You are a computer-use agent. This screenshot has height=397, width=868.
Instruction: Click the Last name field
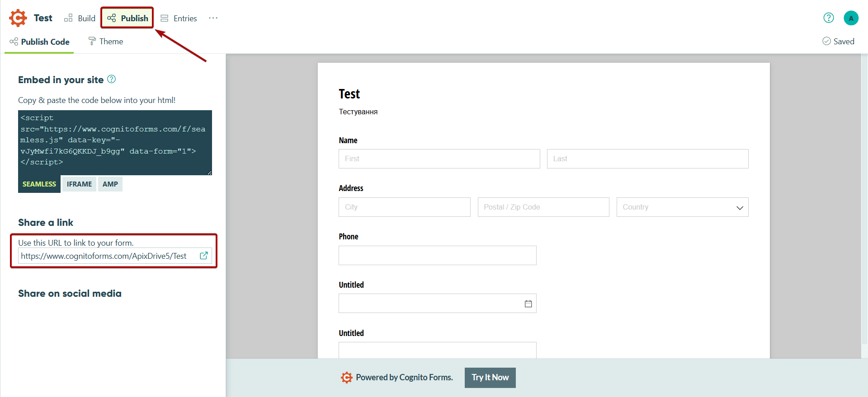click(647, 159)
